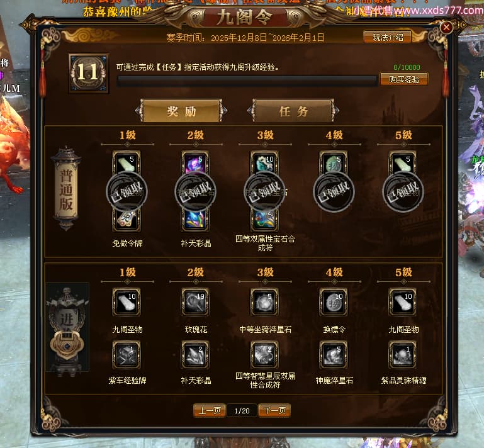This screenshot has width=484, height=448.
Task: Click the 九阁圣物 icon under advanced level 5
Action: [x=403, y=302]
